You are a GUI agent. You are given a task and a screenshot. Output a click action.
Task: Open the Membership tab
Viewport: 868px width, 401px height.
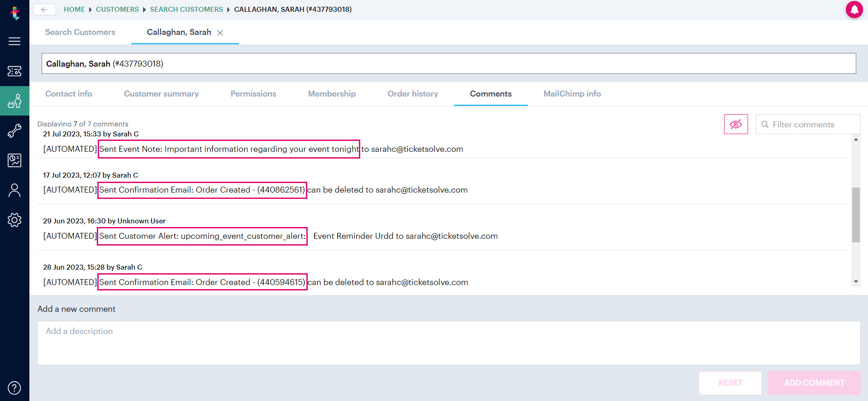pos(332,94)
